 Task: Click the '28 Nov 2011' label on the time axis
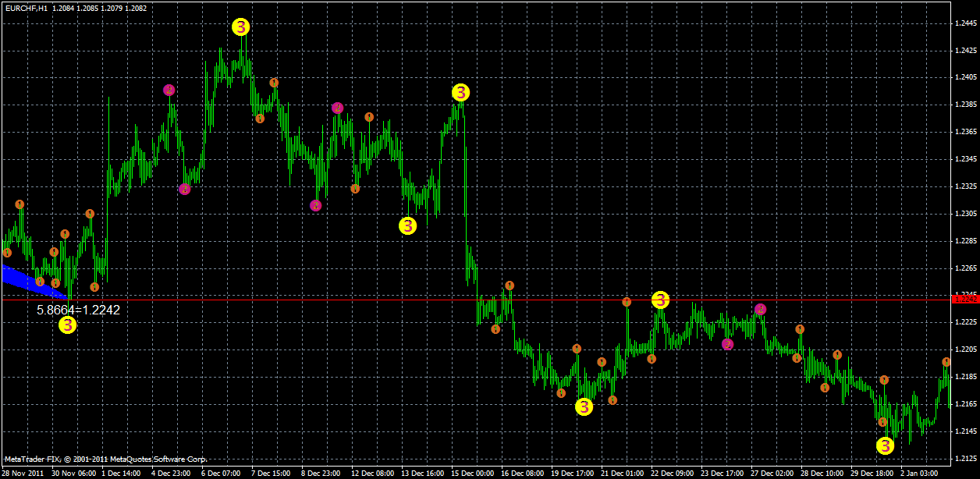(25, 472)
